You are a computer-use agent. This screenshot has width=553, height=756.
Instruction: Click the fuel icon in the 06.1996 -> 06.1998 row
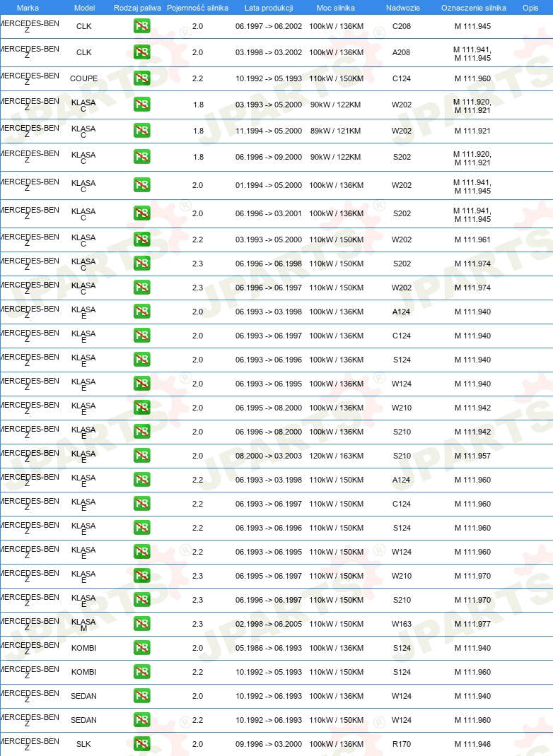coord(142,264)
